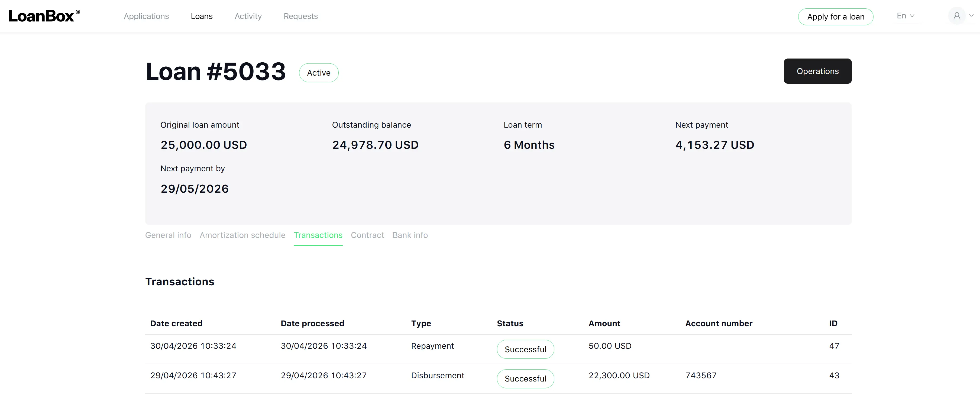Go to Applications in top navigation

click(146, 16)
